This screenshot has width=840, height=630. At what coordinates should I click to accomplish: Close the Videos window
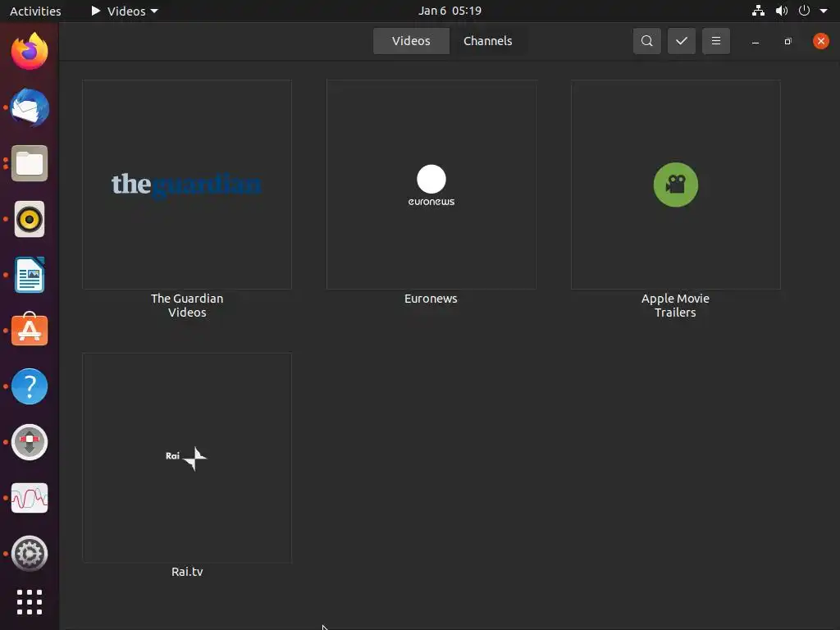[x=820, y=41]
